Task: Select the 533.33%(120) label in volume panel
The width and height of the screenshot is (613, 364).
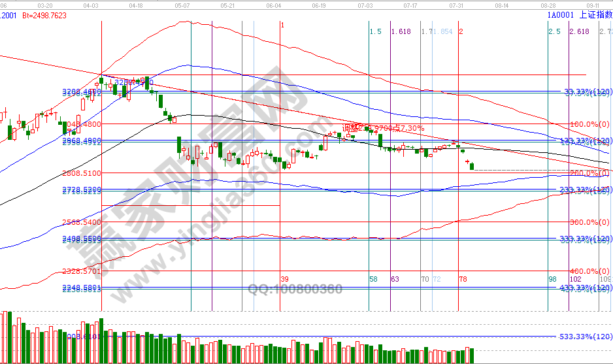Action: point(584,337)
